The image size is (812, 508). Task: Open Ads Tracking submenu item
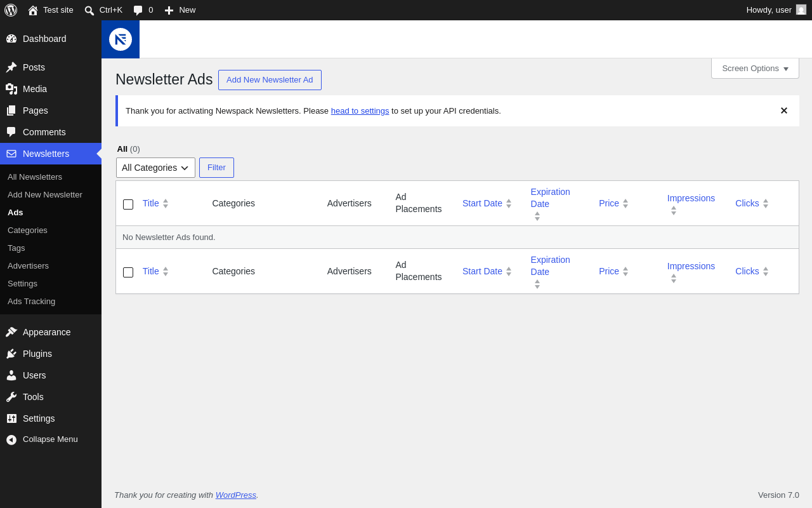point(51,301)
